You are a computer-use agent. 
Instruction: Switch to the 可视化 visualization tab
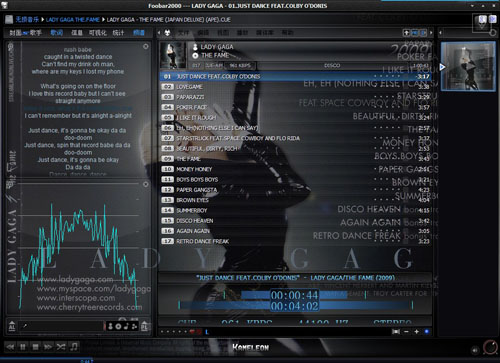98,32
